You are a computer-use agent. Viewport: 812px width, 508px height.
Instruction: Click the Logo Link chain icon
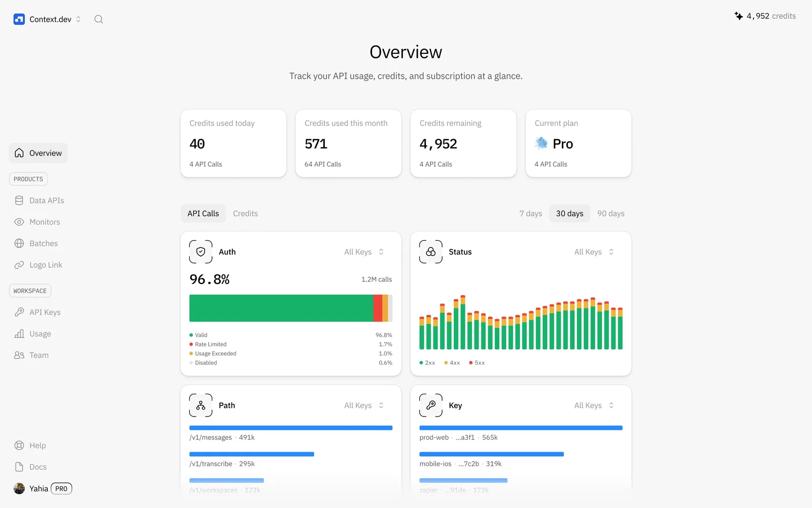pyautogui.click(x=19, y=265)
